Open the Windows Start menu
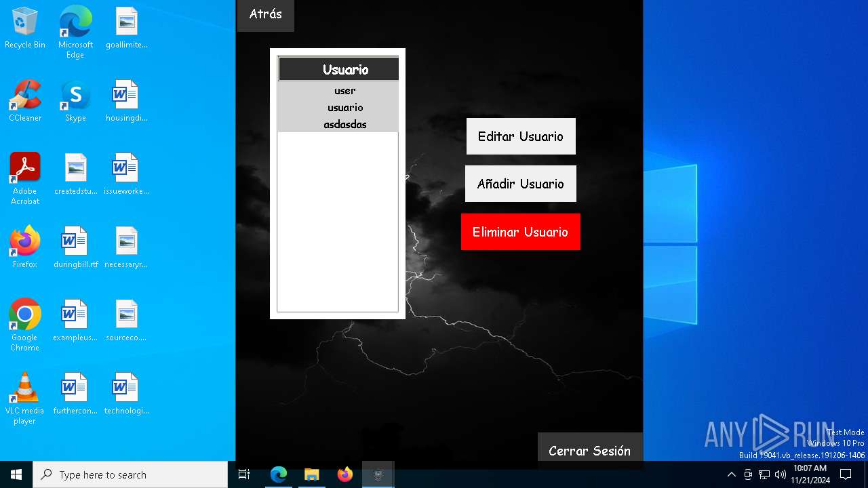Image resolution: width=868 pixels, height=488 pixels. (16, 474)
